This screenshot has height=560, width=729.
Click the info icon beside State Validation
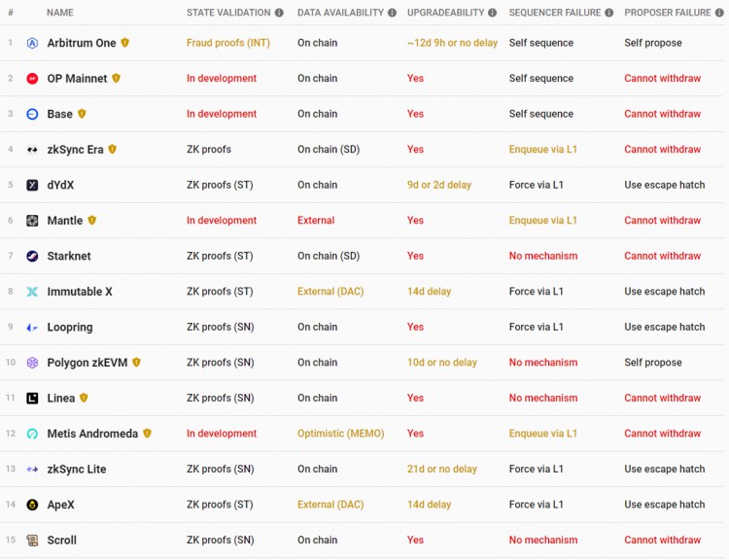[279, 13]
